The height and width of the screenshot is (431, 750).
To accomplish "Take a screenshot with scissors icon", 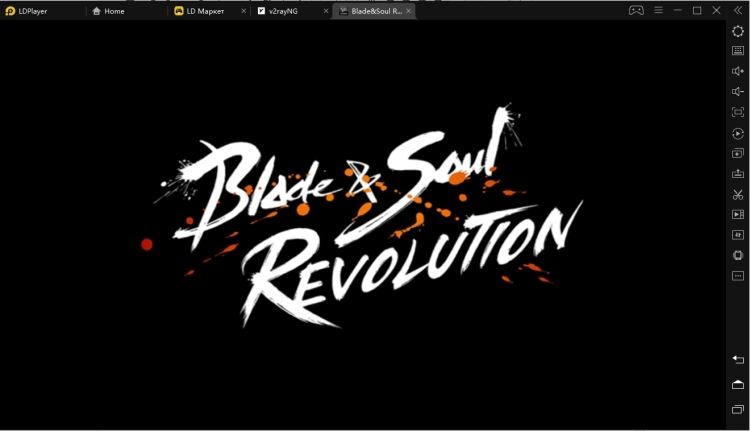I will [x=738, y=195].
